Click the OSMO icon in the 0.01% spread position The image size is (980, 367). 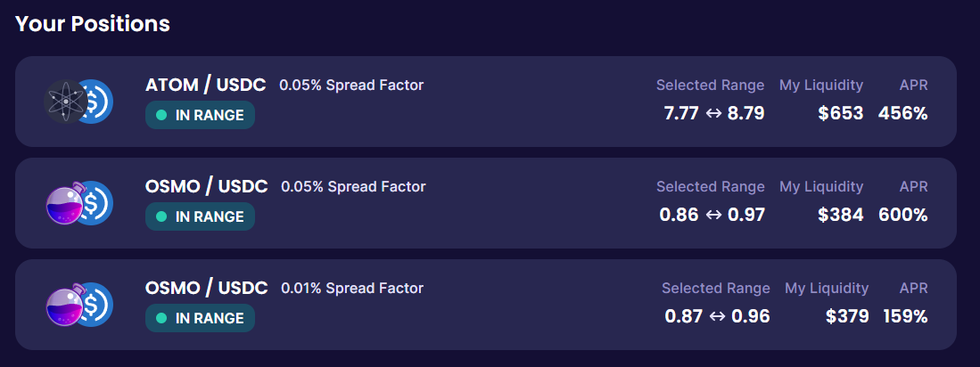pyautogui.click(x=63, y=305)
